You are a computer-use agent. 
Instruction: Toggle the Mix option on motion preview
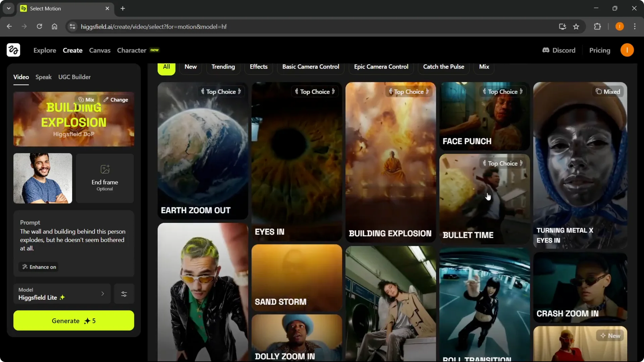(x=86, y=100)
